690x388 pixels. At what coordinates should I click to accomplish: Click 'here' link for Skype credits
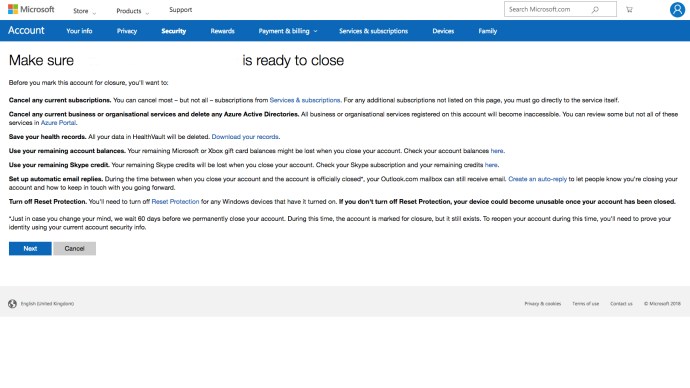(491, 165)
